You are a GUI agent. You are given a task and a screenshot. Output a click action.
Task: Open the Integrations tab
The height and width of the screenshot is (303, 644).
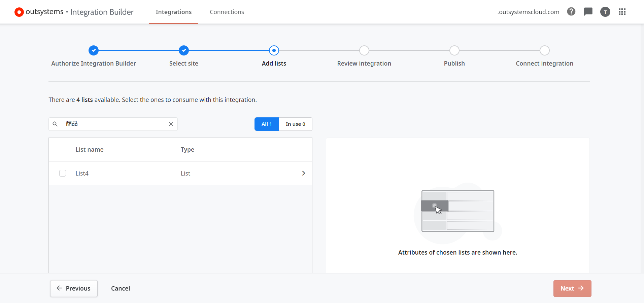(x=173, y=12)
